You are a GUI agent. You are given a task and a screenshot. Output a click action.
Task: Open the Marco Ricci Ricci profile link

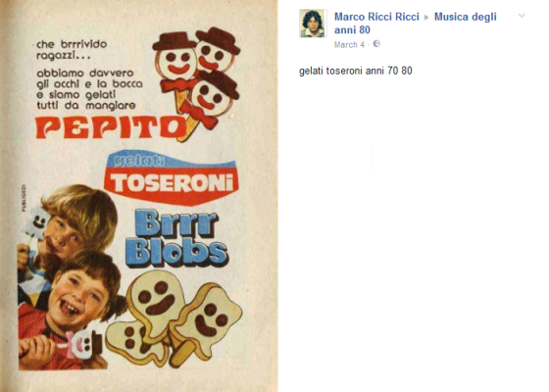tap(376, 17)
